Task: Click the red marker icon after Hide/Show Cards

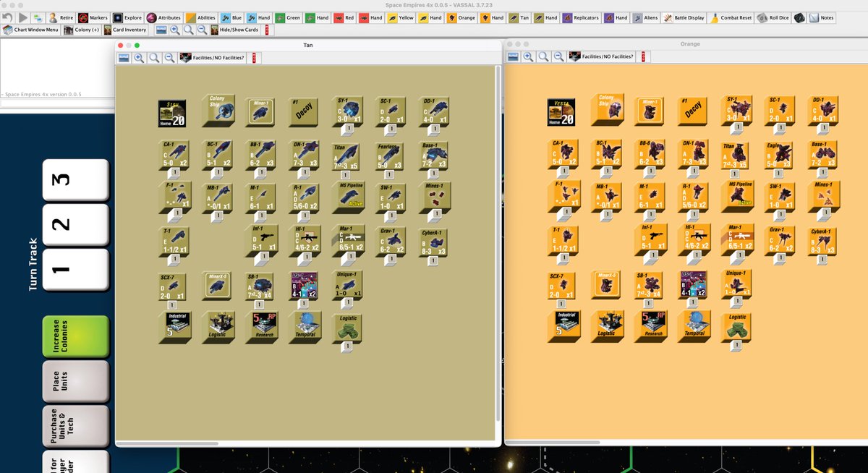Action: tap(268, 30)
